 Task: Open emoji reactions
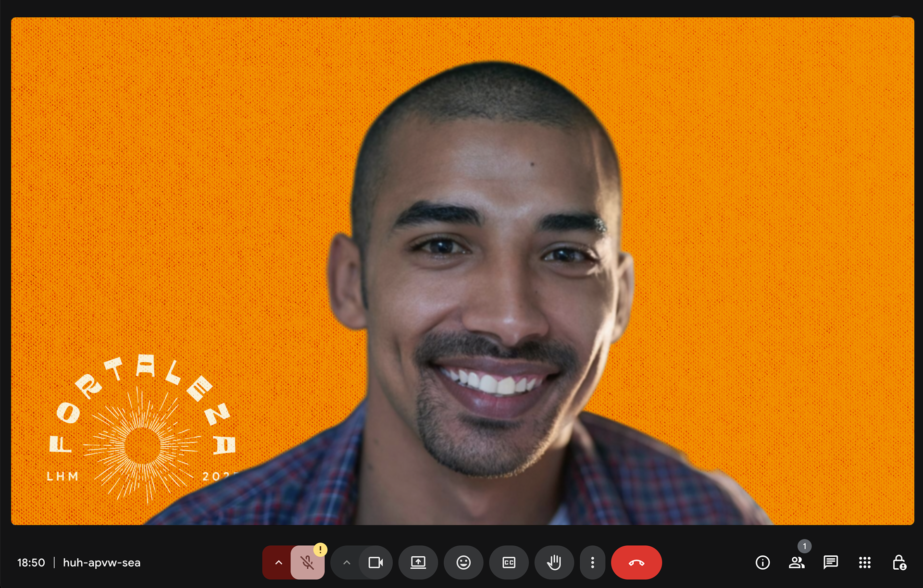[463, 563]
